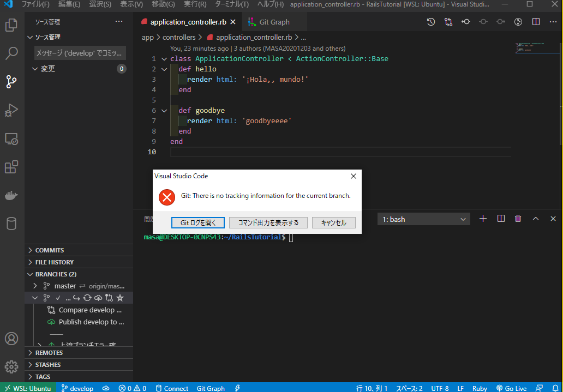Screen dimensions: 563x392
Task: Open the Source Control panel ellipsis menu
Action: point(119,22)
